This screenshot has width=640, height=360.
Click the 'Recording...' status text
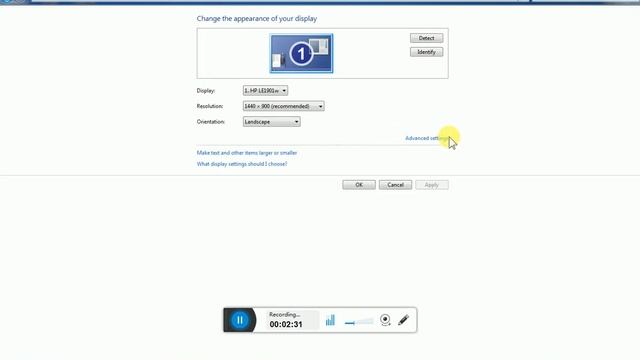pyautogui.click(x=284, y=315)
